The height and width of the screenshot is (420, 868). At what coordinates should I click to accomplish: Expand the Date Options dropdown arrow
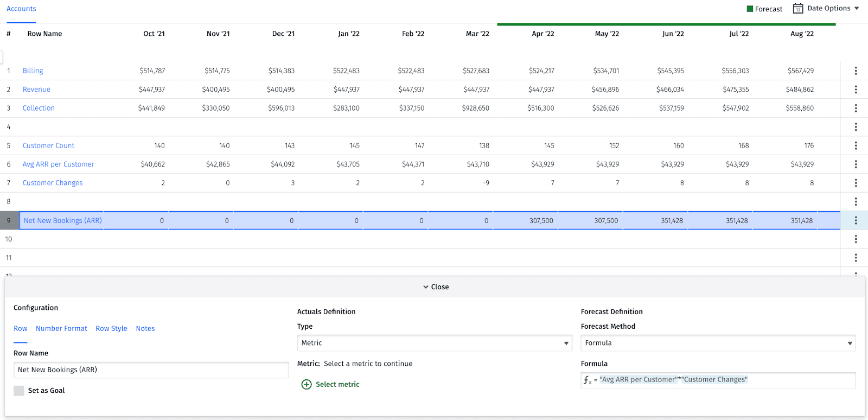coord(857,8)
